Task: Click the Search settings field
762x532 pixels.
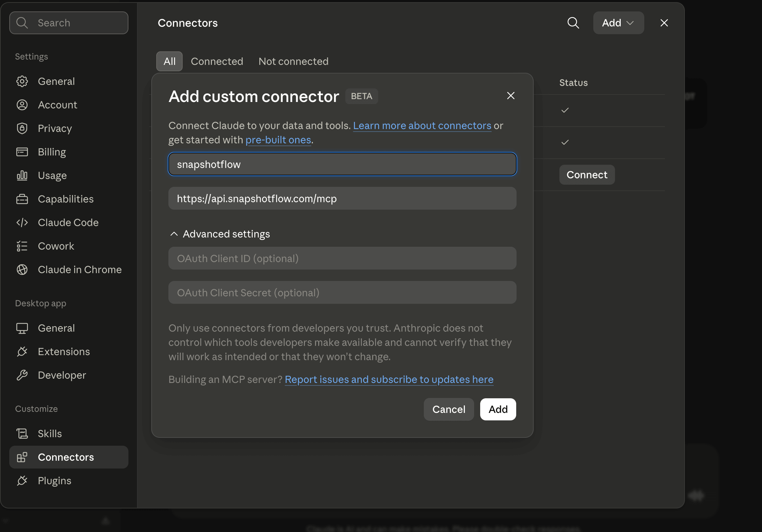Action: (69, 23)
